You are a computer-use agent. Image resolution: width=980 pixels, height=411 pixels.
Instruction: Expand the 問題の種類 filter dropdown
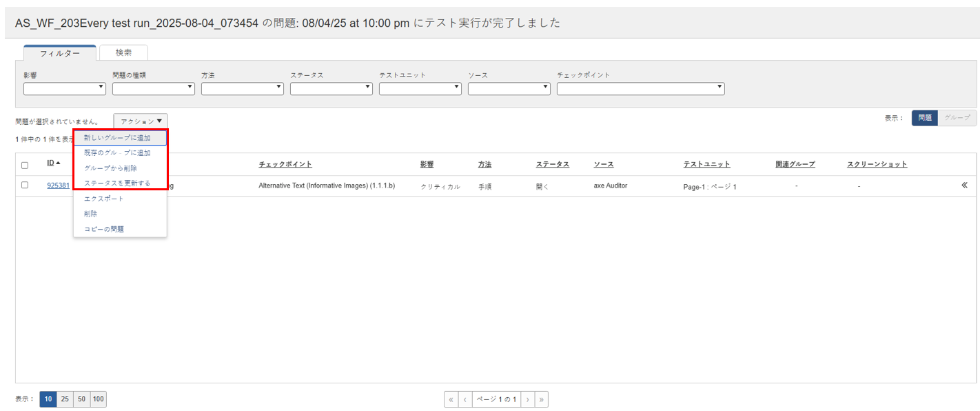pos(154,88)
